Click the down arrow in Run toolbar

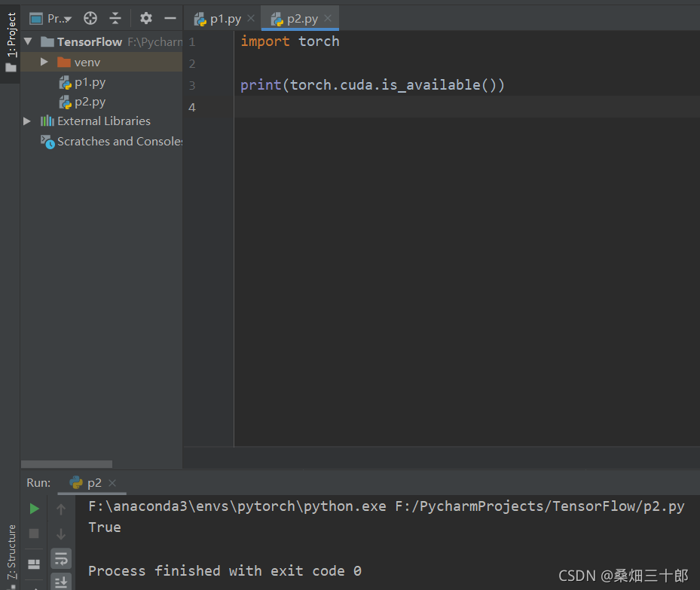[61, 533]
